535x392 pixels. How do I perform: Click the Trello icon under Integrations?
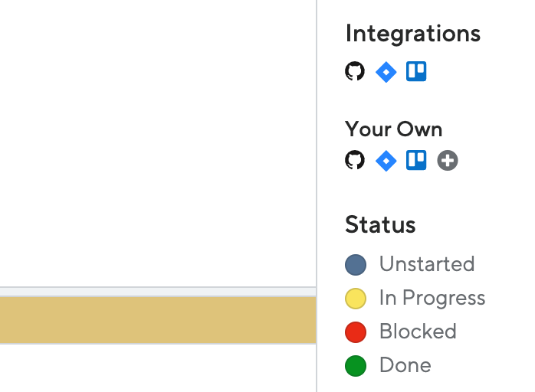click(x=416, y=71)
